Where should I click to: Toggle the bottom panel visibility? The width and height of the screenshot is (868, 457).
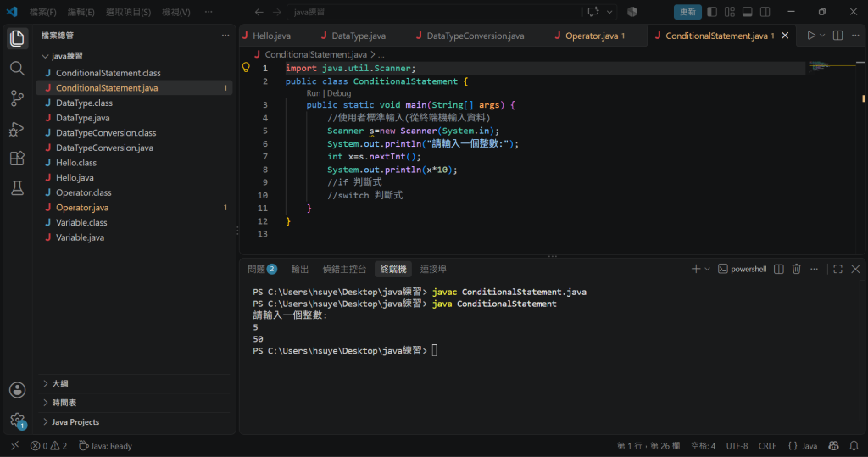[x=748, y=12]
